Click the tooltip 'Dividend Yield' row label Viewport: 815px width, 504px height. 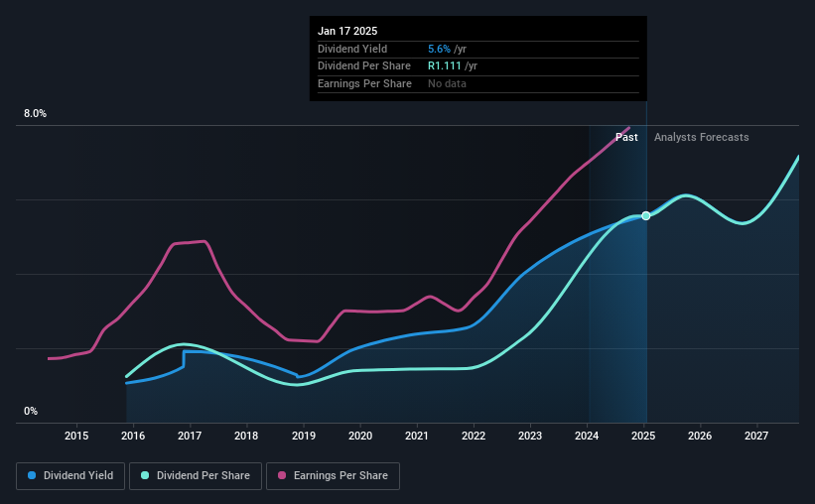(352, 49)
